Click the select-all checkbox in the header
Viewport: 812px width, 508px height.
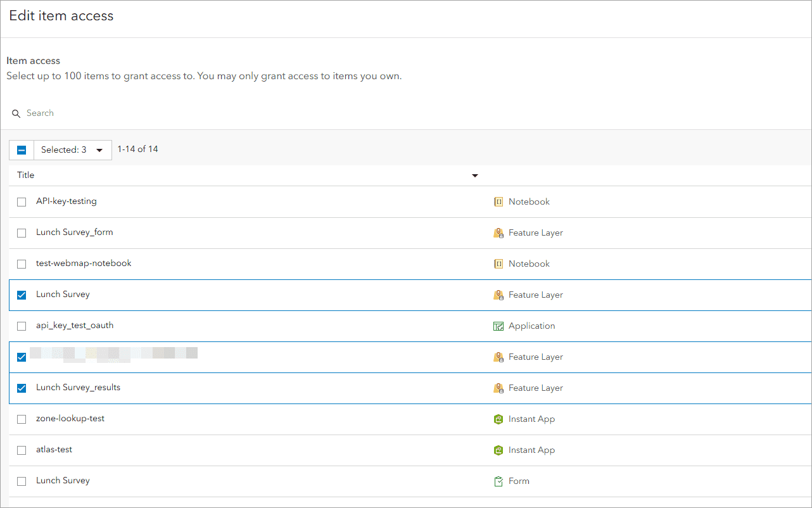pos(21,149)
